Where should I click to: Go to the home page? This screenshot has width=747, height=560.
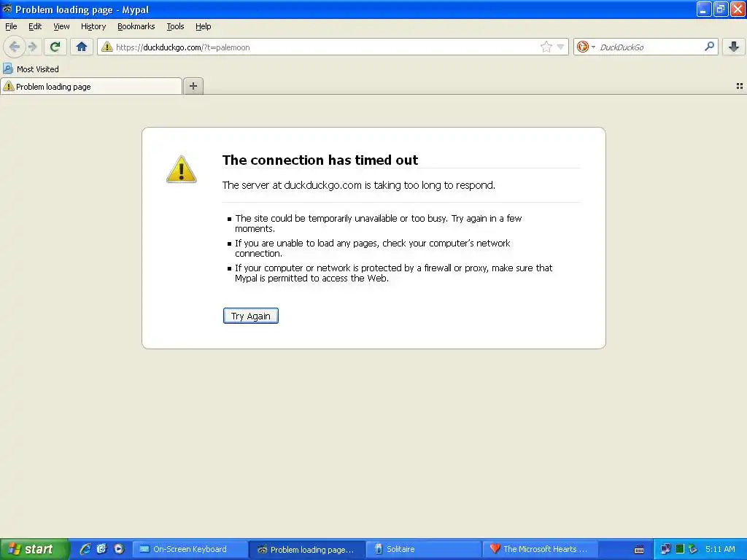82,47
